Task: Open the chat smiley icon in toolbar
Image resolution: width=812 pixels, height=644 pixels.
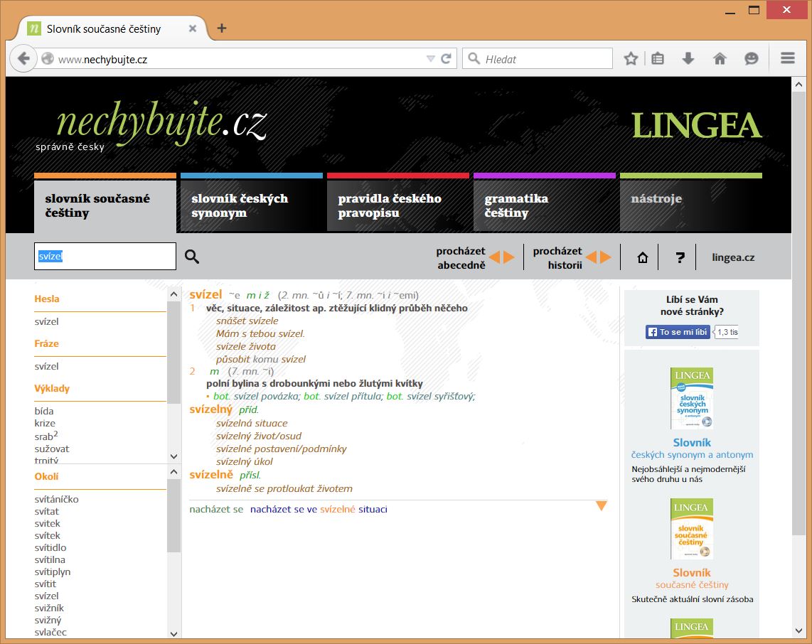Action: point(751,58)
